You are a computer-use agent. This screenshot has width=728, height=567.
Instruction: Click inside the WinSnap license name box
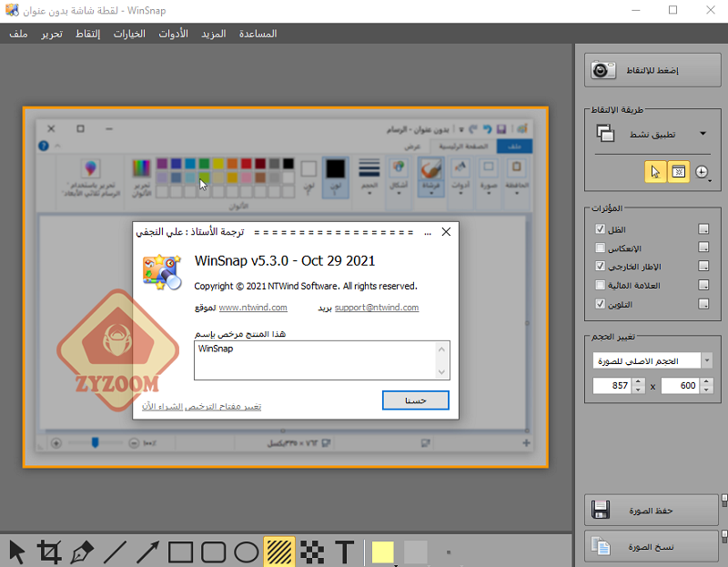[x=316, y=360]
